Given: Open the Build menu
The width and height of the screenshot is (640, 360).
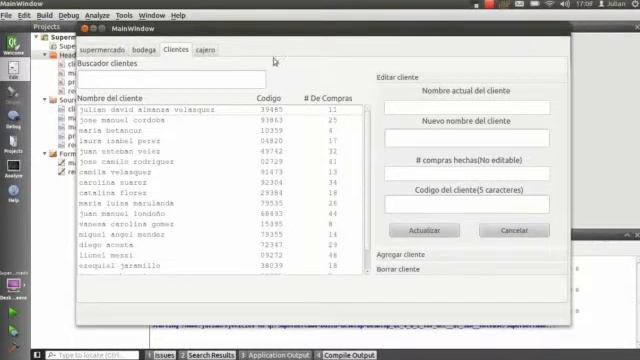Looking at the screenshot, I should pyautogui.click(x=44, y=16).
